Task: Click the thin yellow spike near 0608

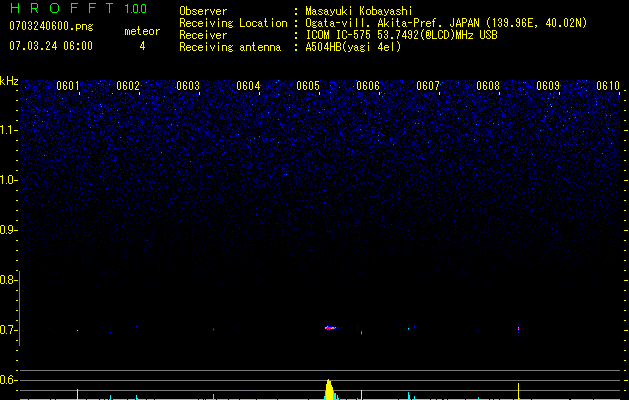Action: [x=518, y=390]
